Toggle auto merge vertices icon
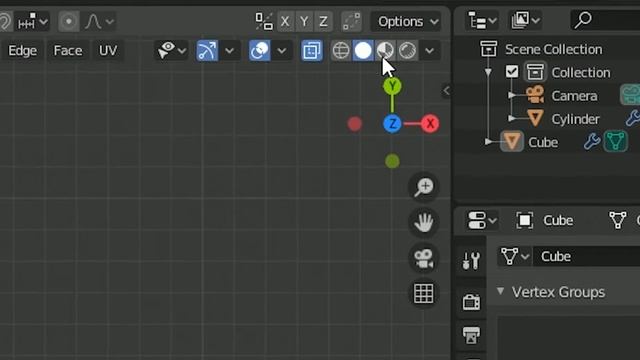 (351, 21)
